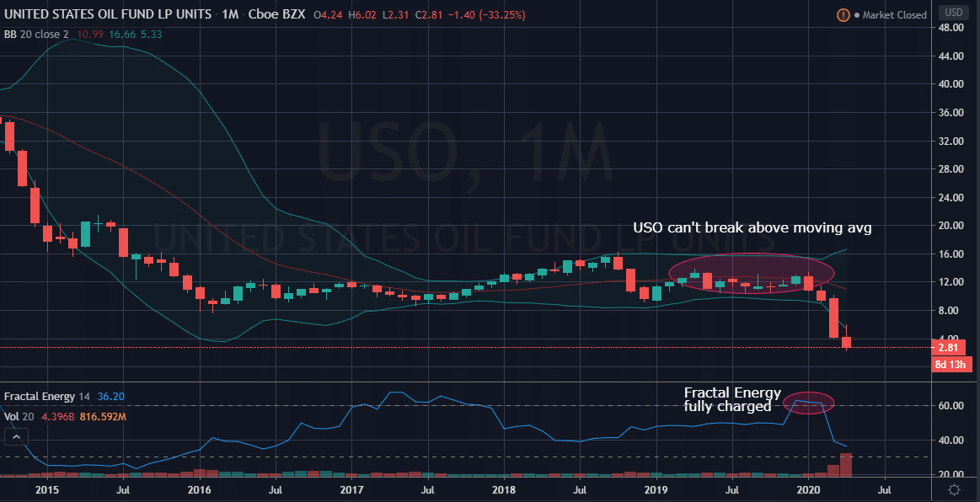Click the 28.00 price axis label
The height and width of the screenshot is (502, 980).
tap(950, 169)
